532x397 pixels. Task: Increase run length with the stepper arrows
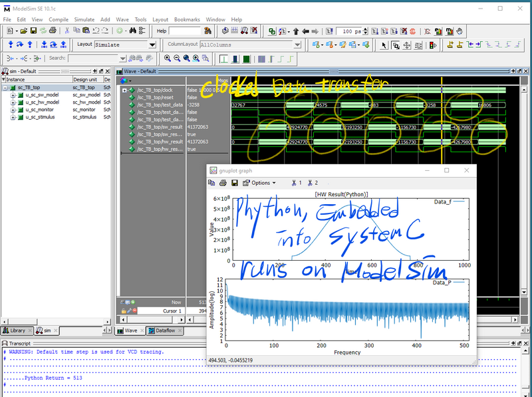click(365, 29)
